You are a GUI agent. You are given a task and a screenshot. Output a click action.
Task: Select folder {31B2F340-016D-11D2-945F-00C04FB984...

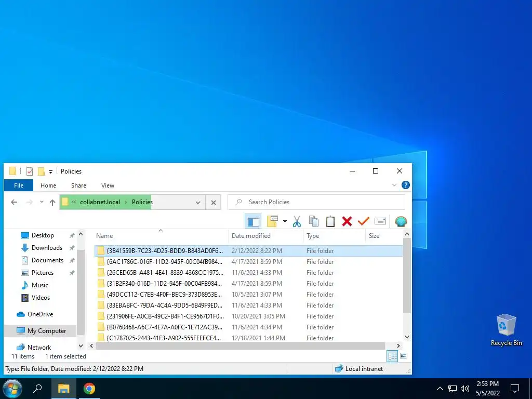[248, 283]
